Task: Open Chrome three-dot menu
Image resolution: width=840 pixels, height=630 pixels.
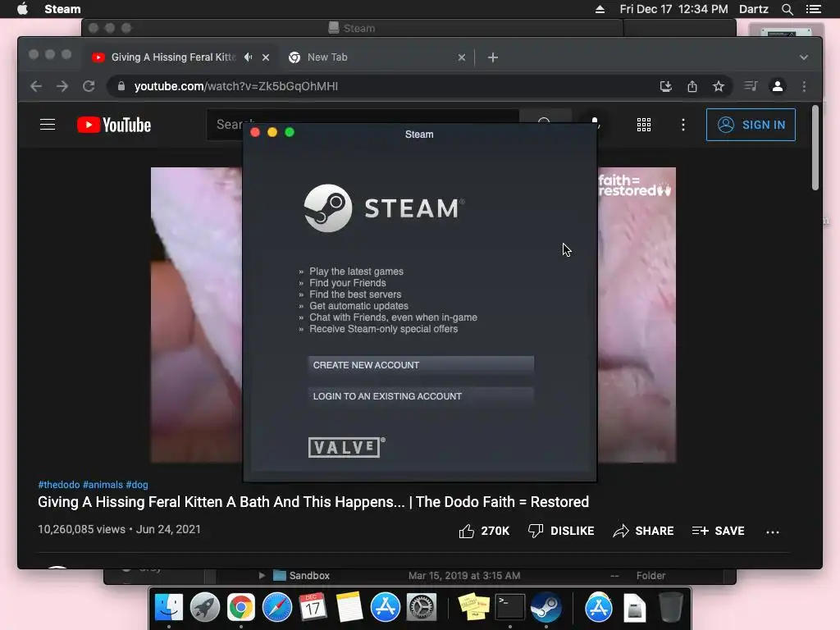Action: [804, 86]
